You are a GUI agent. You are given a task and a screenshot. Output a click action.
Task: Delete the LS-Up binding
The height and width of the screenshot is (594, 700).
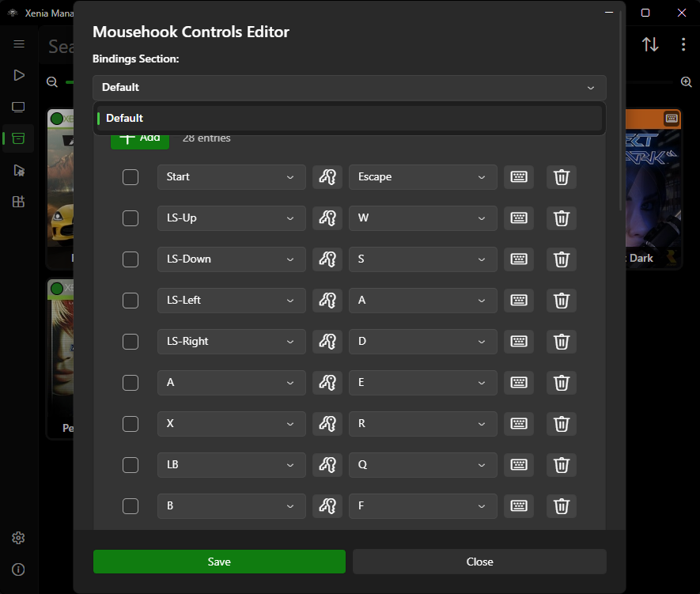[562, 218]
